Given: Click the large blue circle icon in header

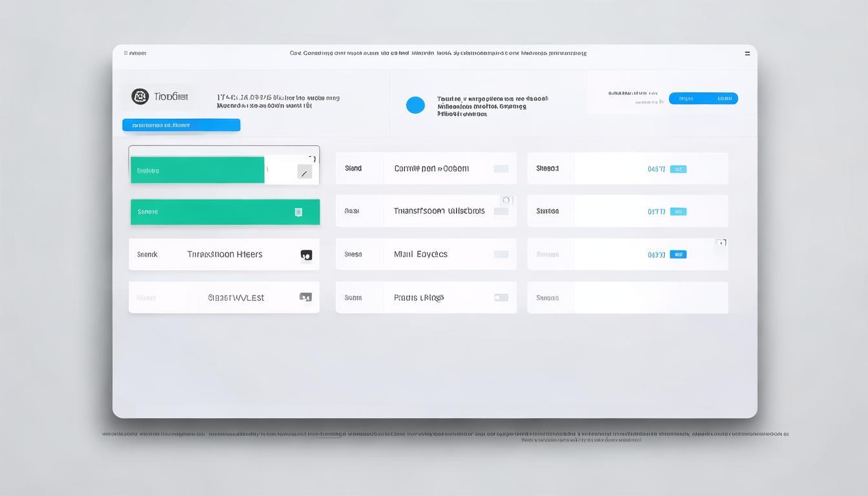Looking at the screenshot, I should click(x=415, y=105).
